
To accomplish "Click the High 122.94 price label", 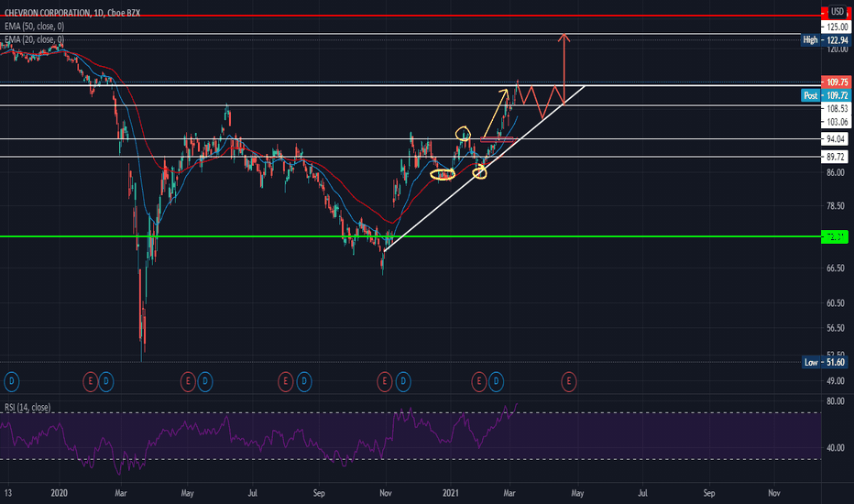I will pyautogui.click(x=826, y=39).
